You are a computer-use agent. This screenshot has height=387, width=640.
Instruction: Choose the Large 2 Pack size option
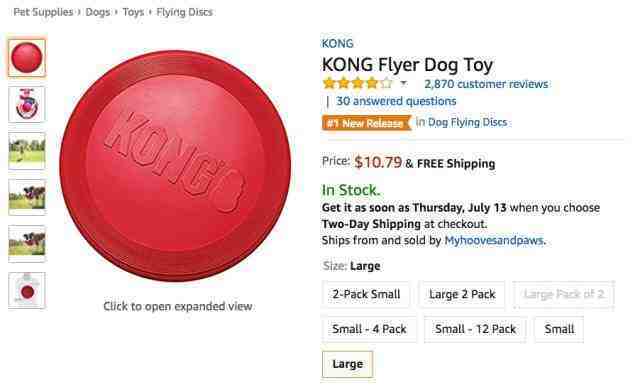[462, 294]
